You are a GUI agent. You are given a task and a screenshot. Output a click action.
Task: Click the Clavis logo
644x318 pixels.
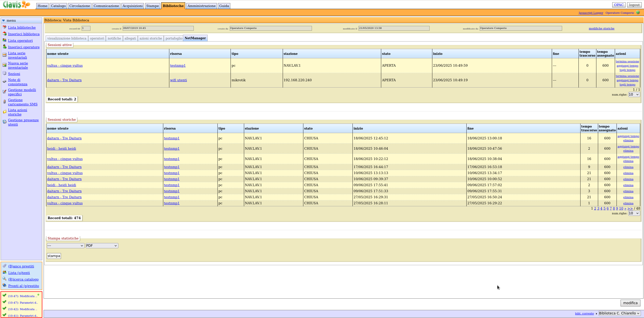coord(16,5)
